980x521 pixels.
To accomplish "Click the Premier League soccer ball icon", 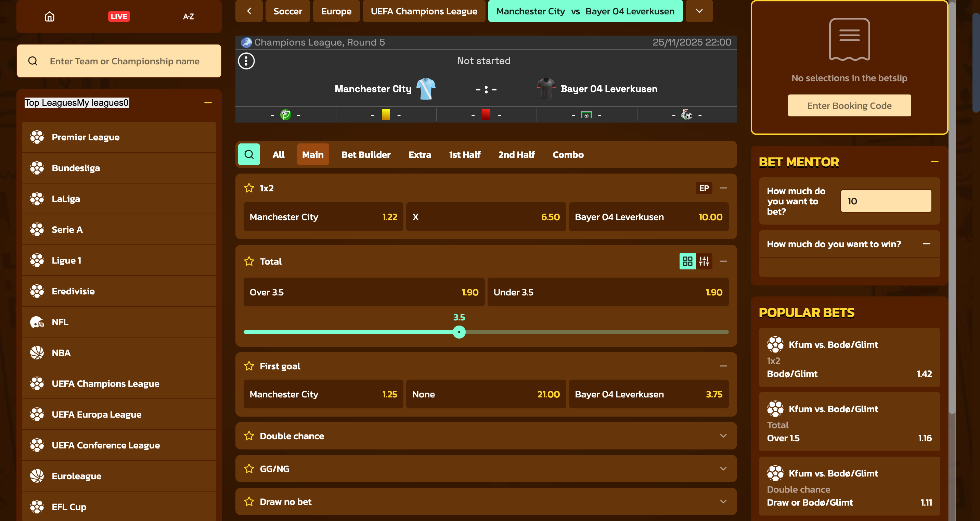I will click(37, 137).
